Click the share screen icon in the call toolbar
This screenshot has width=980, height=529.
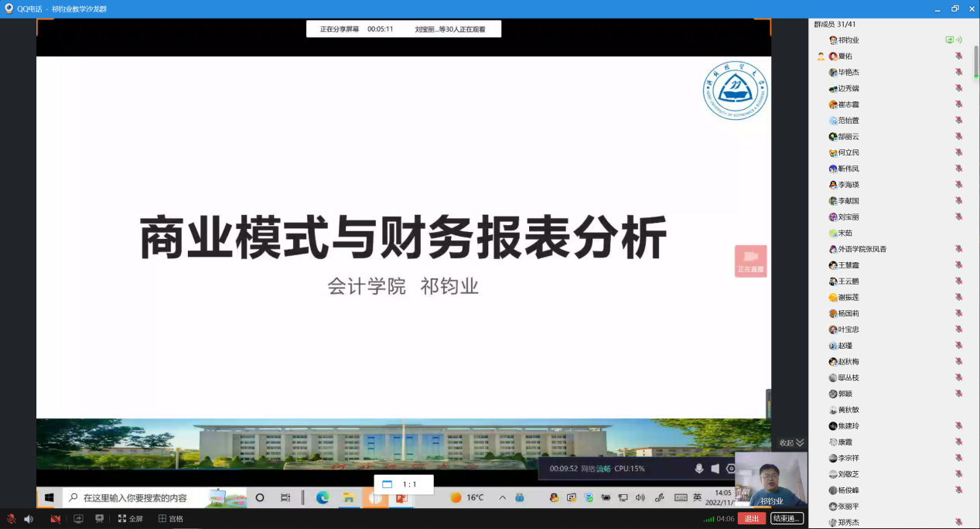pyautogui.click(x=78, y=519)
